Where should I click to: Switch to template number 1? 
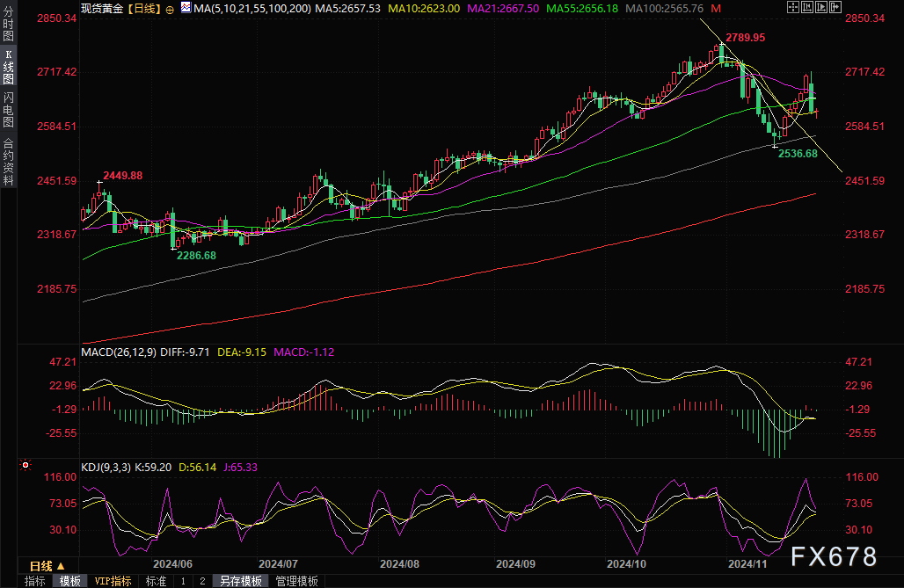tap(183, 581)
